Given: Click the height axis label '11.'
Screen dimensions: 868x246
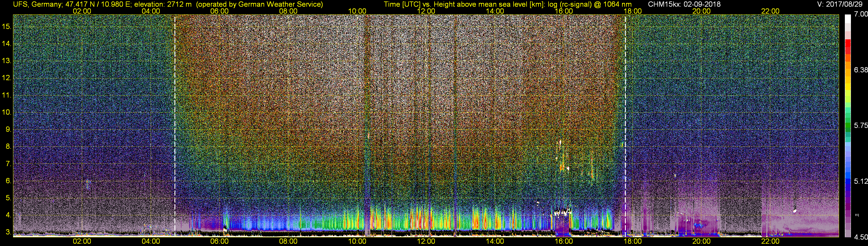Looking at the screenshot, I should tap(7, 96).
